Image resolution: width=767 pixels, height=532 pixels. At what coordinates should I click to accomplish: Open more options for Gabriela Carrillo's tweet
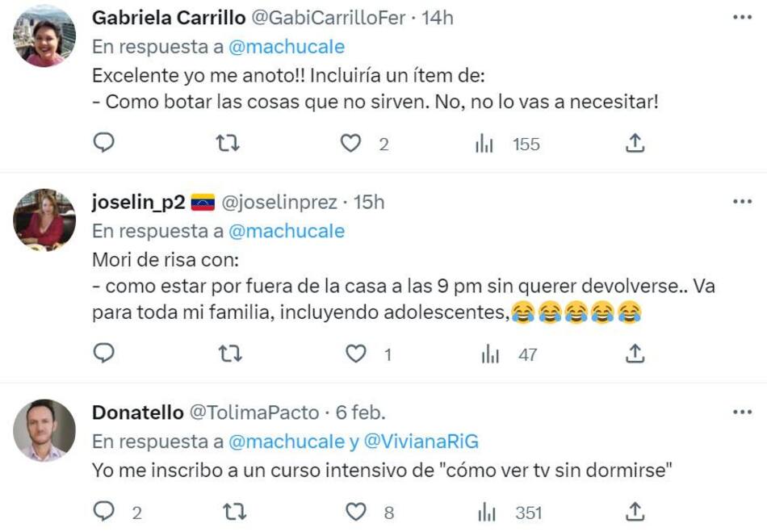point(741,18)
